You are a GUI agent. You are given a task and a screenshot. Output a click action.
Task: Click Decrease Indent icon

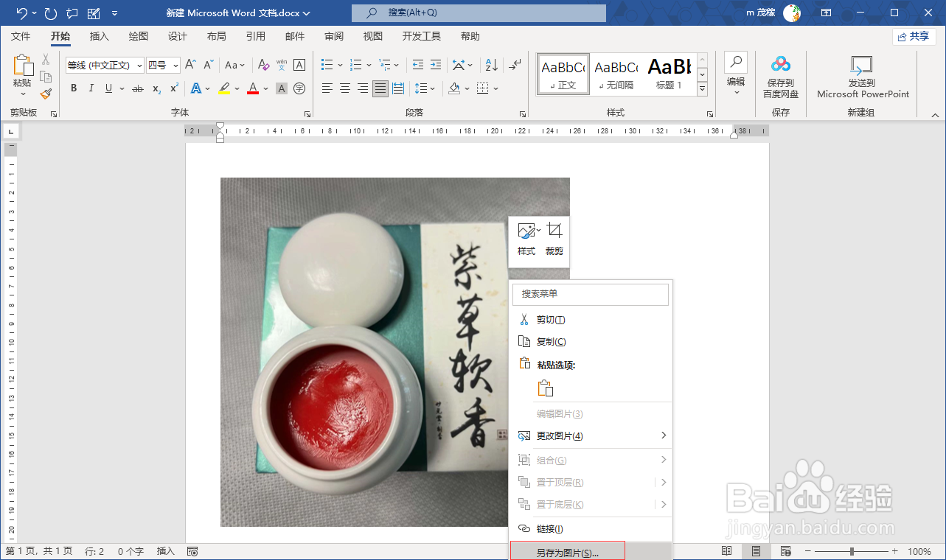(418, 65)
